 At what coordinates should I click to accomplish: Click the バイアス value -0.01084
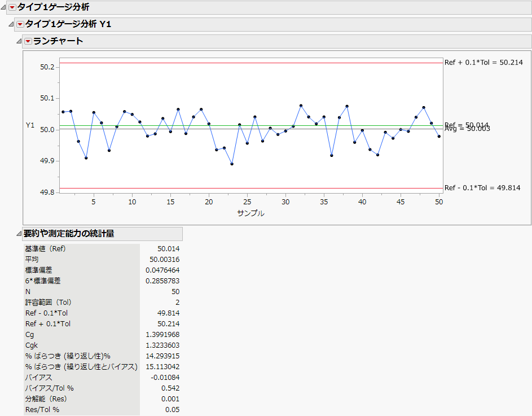tap(165, 377)
